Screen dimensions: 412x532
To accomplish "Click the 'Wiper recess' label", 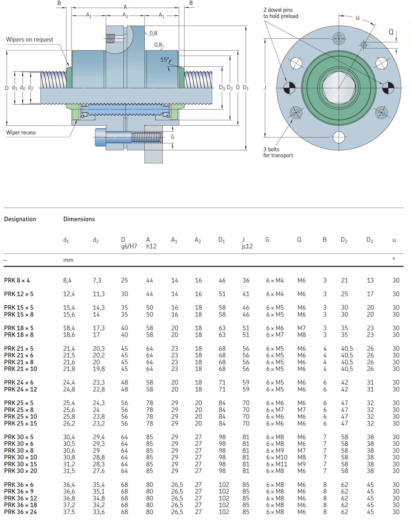I will [x=21, y=132].
